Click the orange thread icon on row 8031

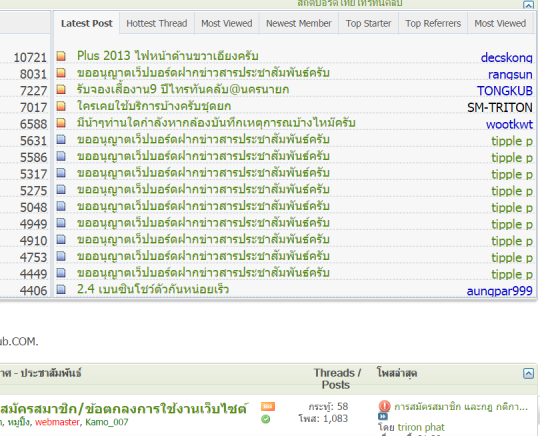61,73
